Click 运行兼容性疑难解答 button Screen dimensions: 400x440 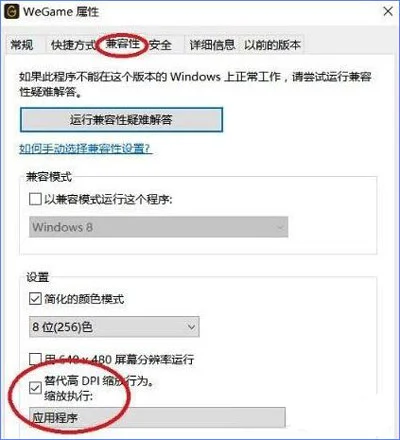coord(121,120)
